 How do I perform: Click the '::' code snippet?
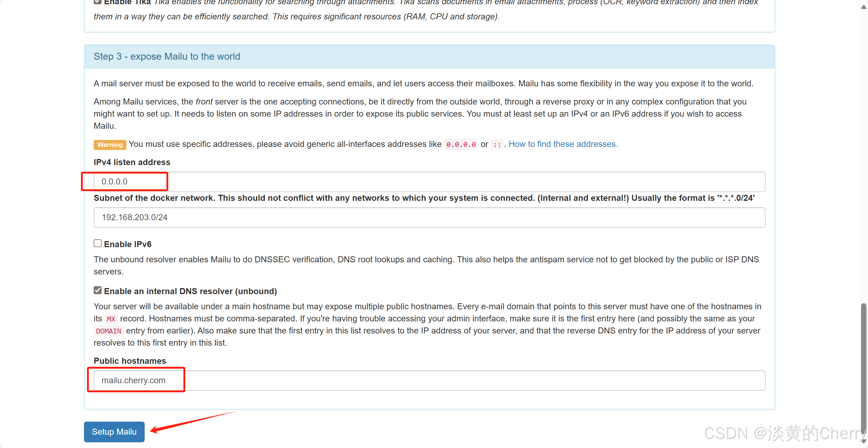click(497, 144)
